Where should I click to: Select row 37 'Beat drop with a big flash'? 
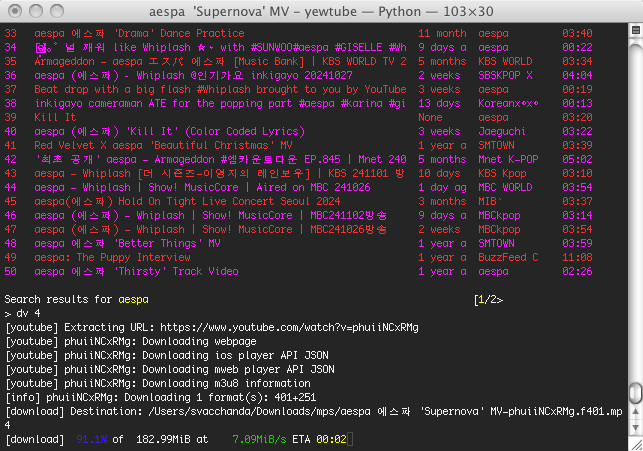point(299,89)
